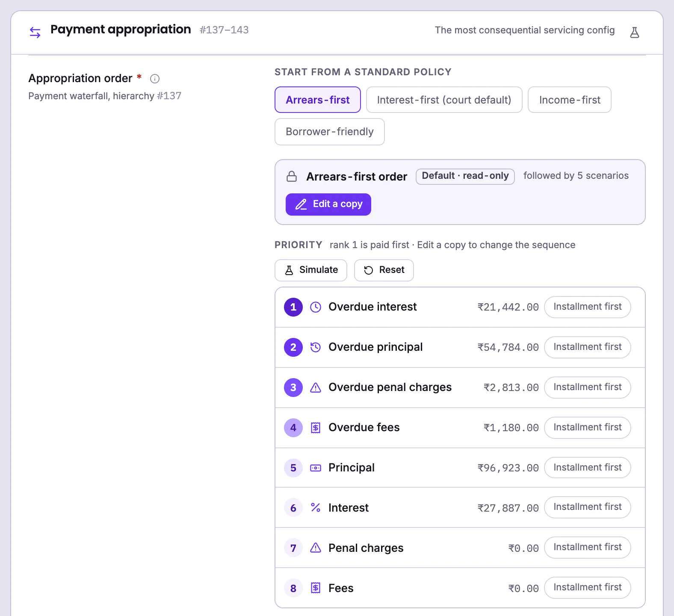Click the warning triangle on Overdue penal charges

click(x=316, y=388)
